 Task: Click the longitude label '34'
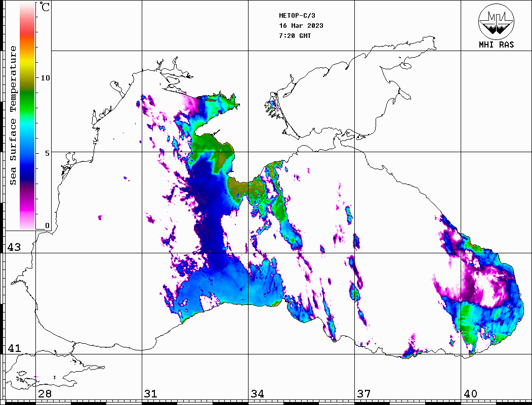tap(257, 393)
